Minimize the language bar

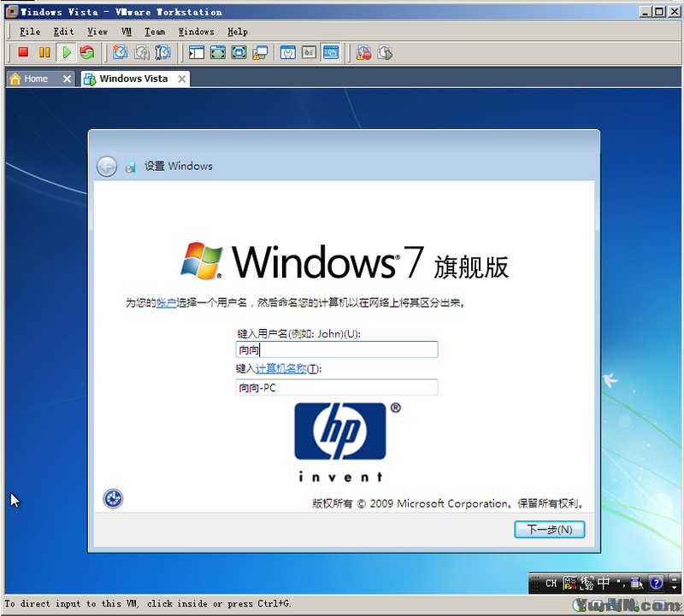click(675, 579)
